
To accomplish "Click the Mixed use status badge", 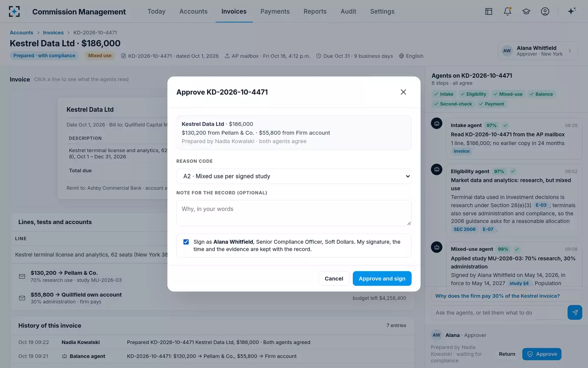I will 100,56.
